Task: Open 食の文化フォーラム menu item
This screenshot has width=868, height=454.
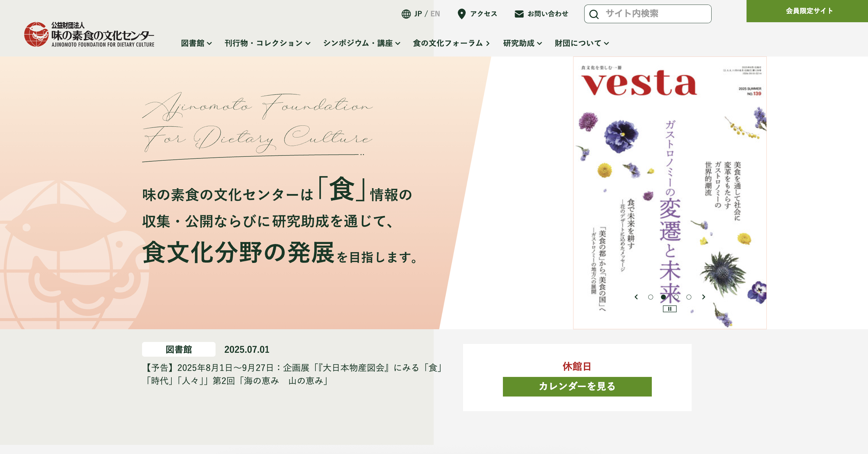Action: (x=451, y=43)
